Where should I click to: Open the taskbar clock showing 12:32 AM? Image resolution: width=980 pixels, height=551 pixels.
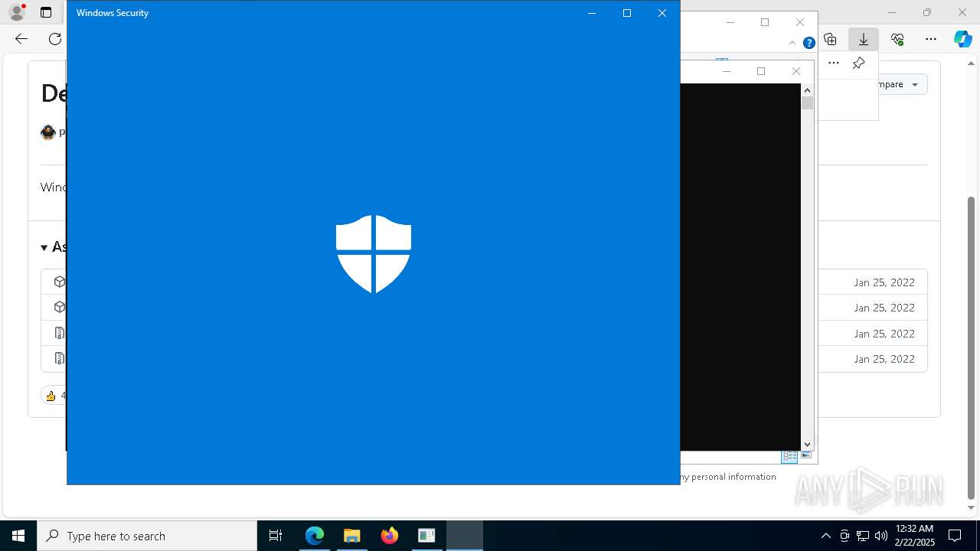[x=914, y=536]
